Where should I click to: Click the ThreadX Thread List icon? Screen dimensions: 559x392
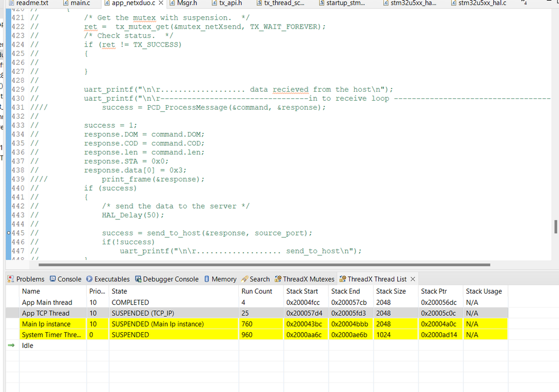pos(342,279)
